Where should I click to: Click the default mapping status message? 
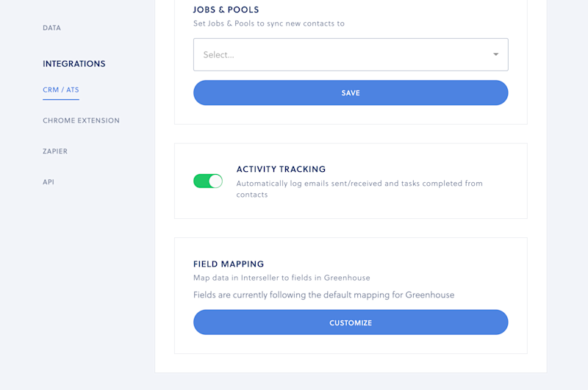pyautogui.click(x=323, y=295)
